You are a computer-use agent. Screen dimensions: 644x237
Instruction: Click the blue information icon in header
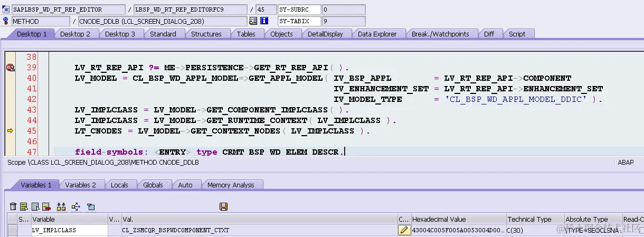(264, 21)
